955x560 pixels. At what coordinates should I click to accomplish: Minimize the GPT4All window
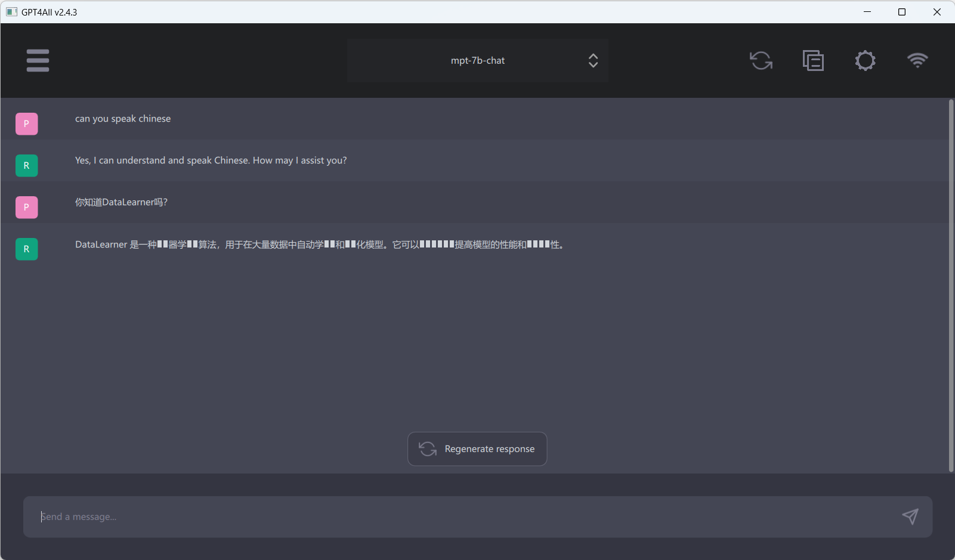click(x=867, y=12)
